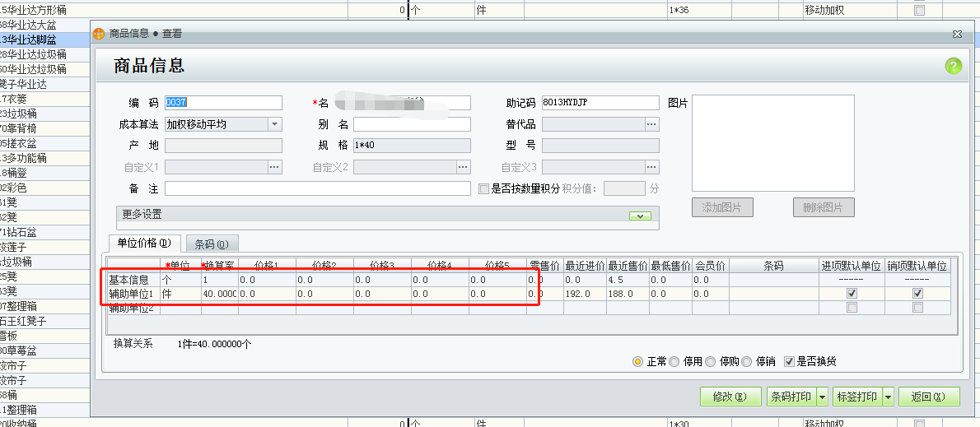The image size is (980, 427).
Task: Select the 停购 radio button
Action: pos(710,361)
